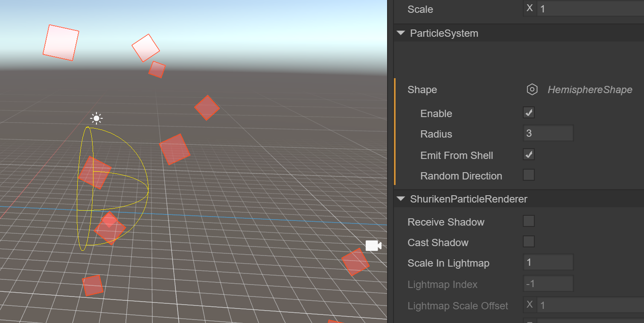Click the Radius value field
Screen dimensions: 644x323
pos(548,133)
